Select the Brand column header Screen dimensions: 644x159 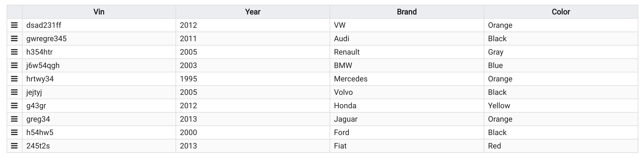[x=407, y=12]
